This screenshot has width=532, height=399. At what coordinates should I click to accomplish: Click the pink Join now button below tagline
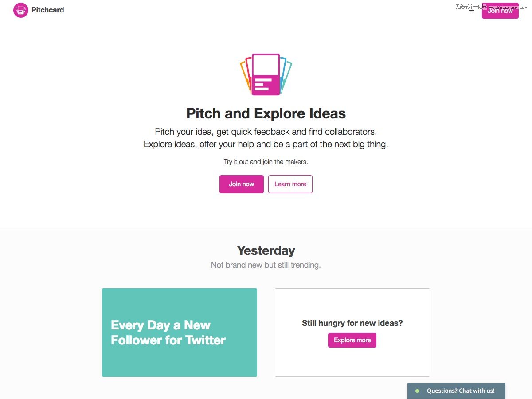242,184
